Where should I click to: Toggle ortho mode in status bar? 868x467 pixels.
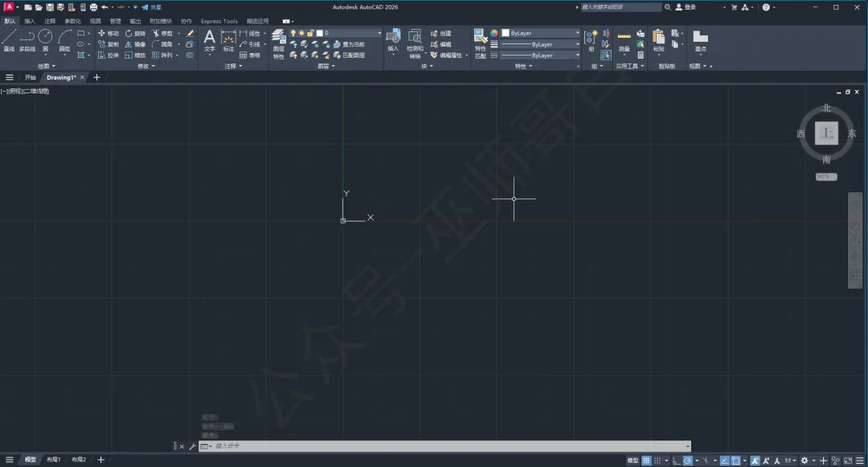[677, 461]
